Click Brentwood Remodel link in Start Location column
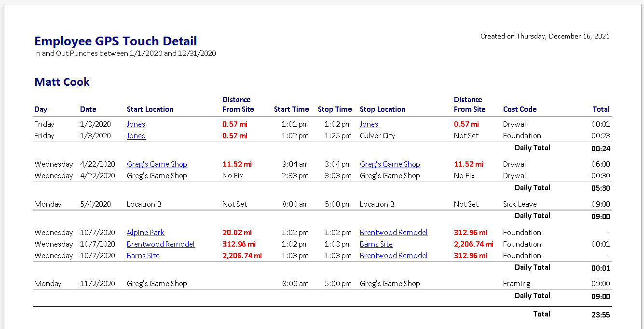The image size is (644, 329). click(x=161, y=244)
